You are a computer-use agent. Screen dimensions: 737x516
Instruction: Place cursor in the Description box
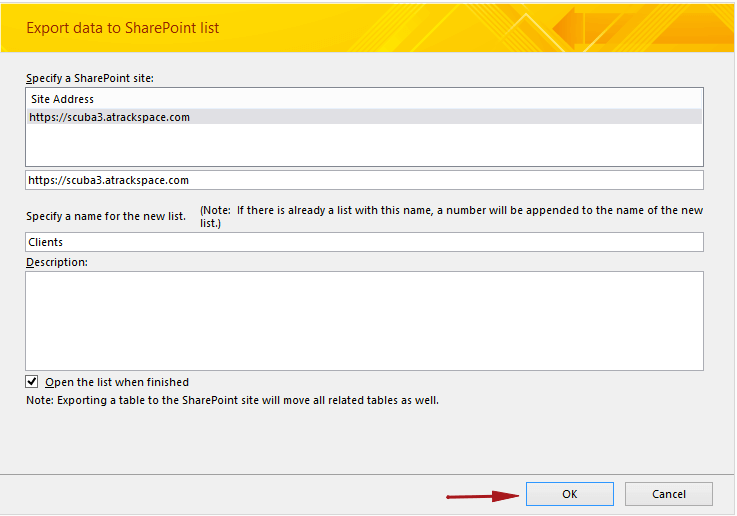pyautogui.click(x=364, y=321)
